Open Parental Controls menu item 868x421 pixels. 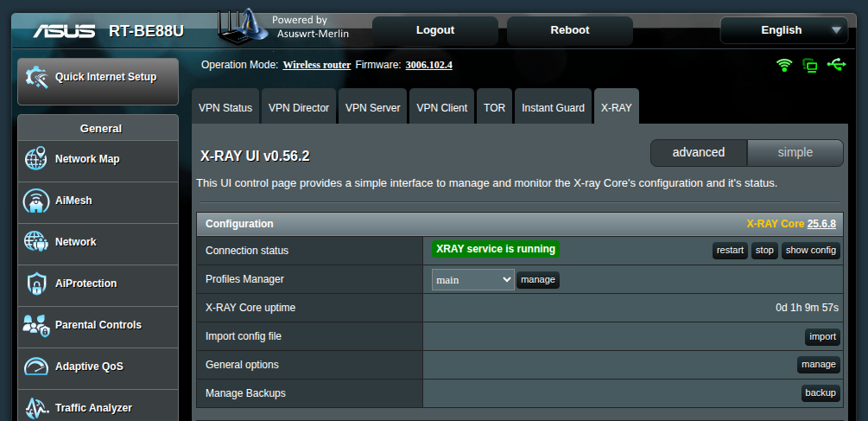[98, 328]
